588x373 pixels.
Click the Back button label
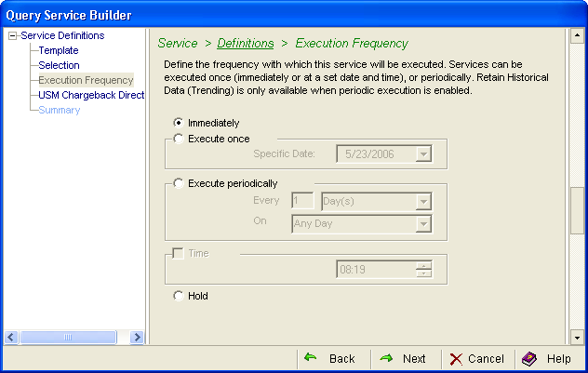click(341, 359)
